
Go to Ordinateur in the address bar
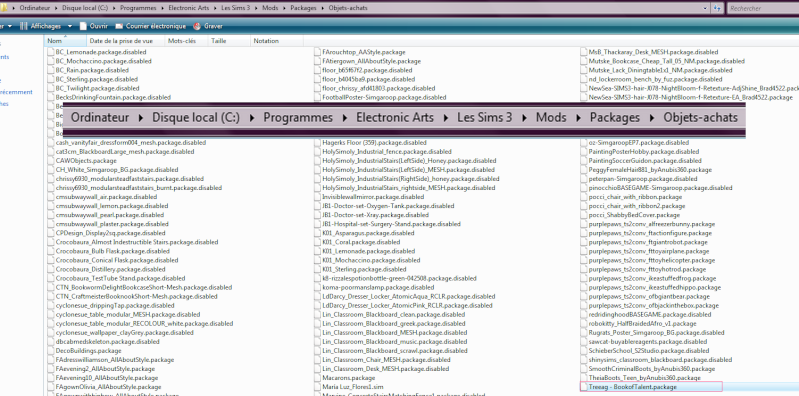pyautogui.click(x=35, y=9)
